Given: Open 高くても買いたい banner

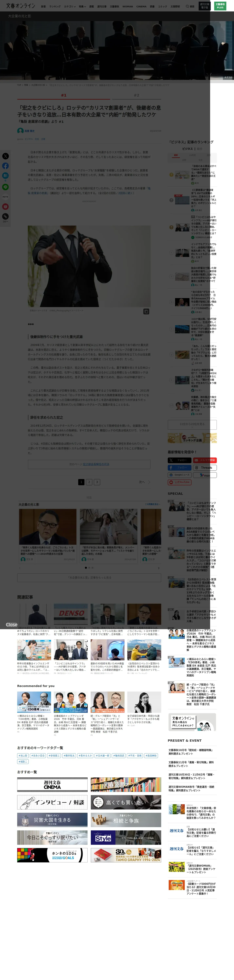Looking at the screenshot, I should click(x=126, y=802).
